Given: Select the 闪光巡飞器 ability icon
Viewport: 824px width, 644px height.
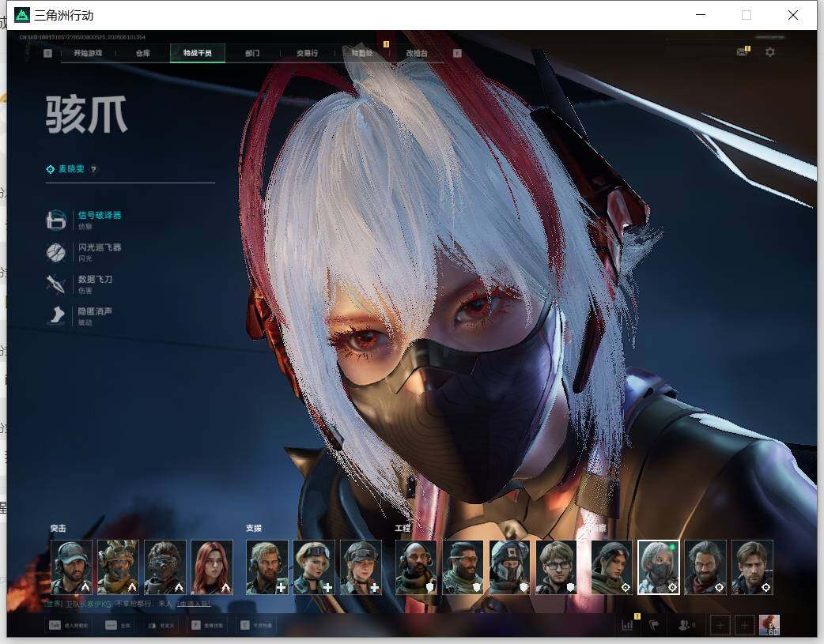Looking at the screenshot, I should click(55, 252).
